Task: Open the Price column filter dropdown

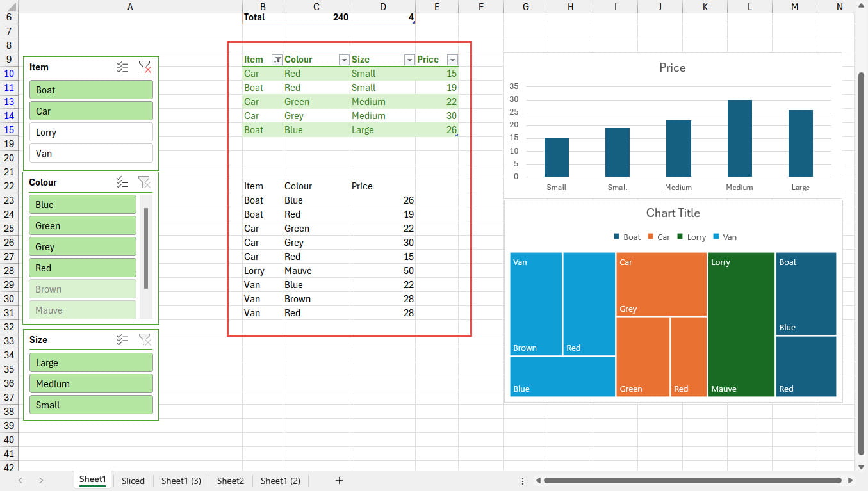Action: coord(452,60)
